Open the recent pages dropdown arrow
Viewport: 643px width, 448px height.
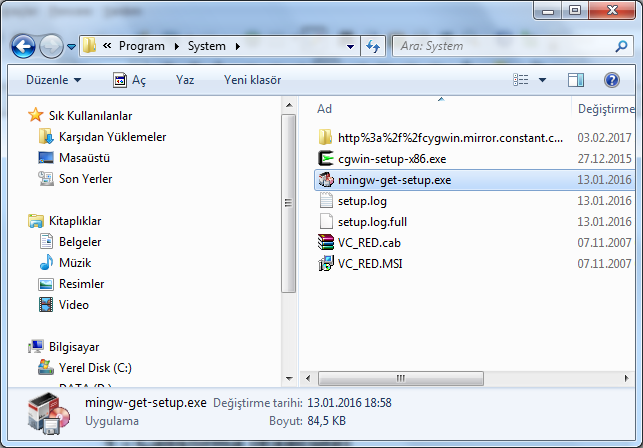coord(71,47)
